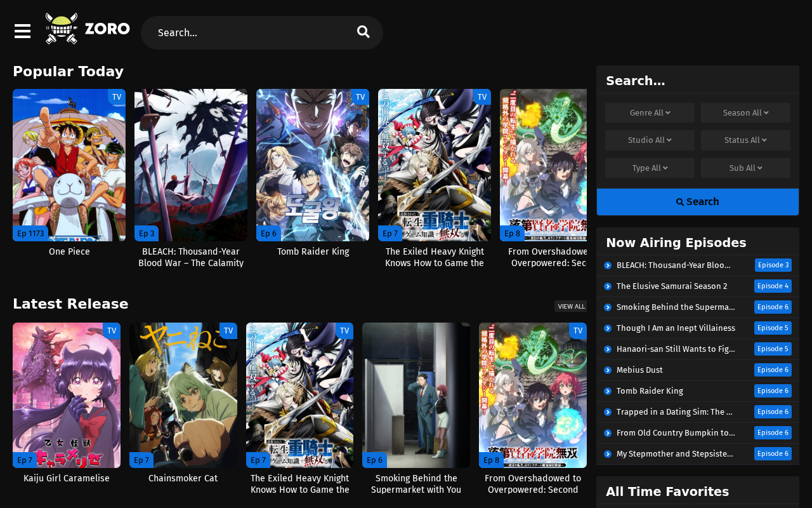Screen dimensions: 812x508
Task: Click the Popular Today heading
Action: 68,71
